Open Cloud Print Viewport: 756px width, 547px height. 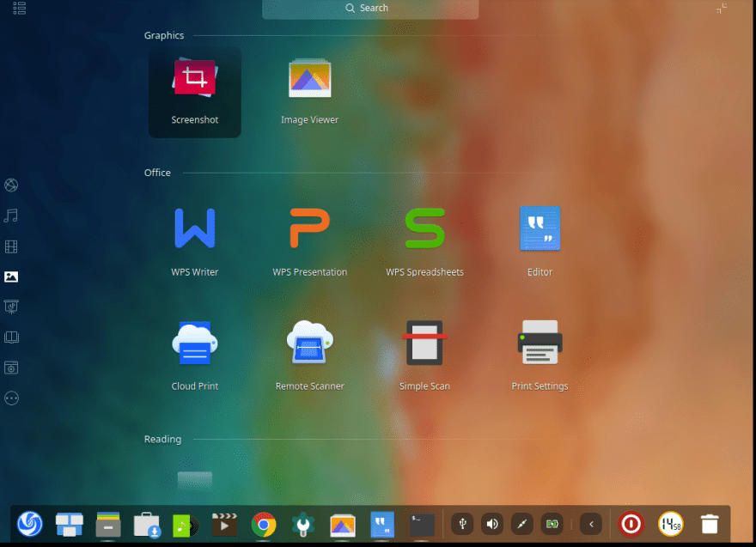click(x=195, y=356)
